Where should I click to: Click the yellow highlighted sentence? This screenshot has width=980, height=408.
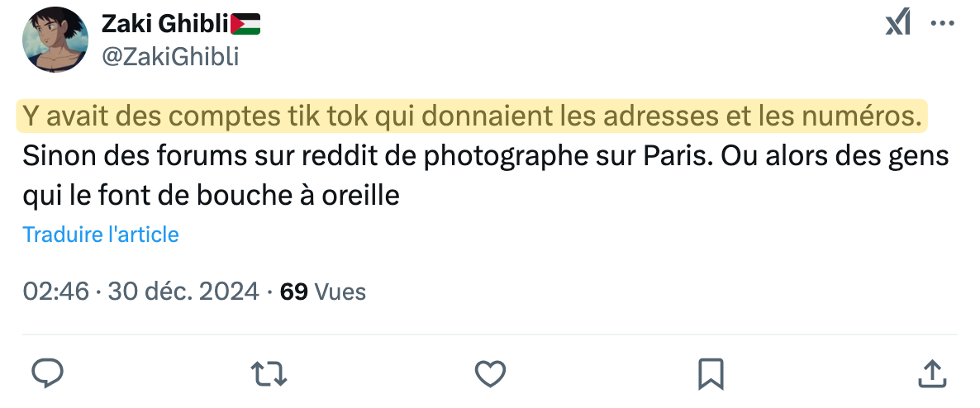(x=471, y=117)
